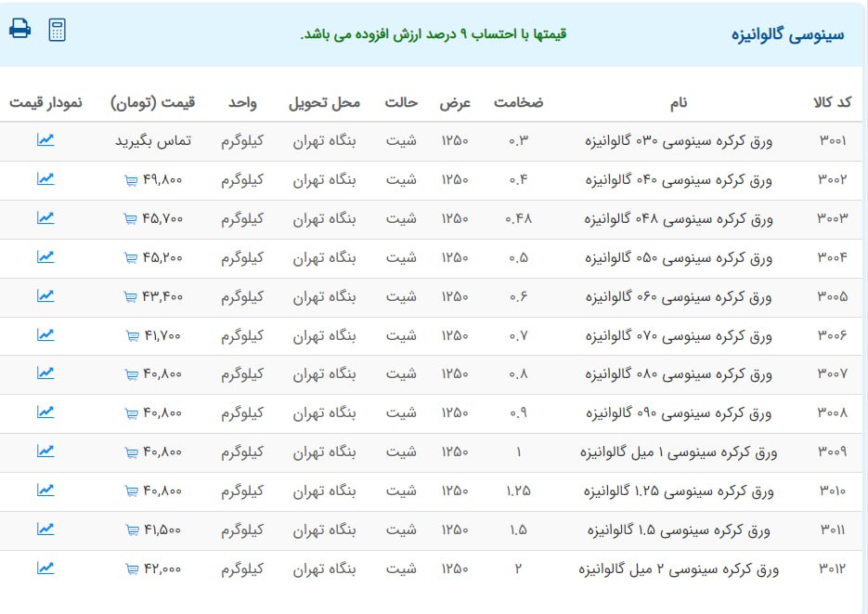Click the 'ضخامت' column header

click(x=519, y=102)
